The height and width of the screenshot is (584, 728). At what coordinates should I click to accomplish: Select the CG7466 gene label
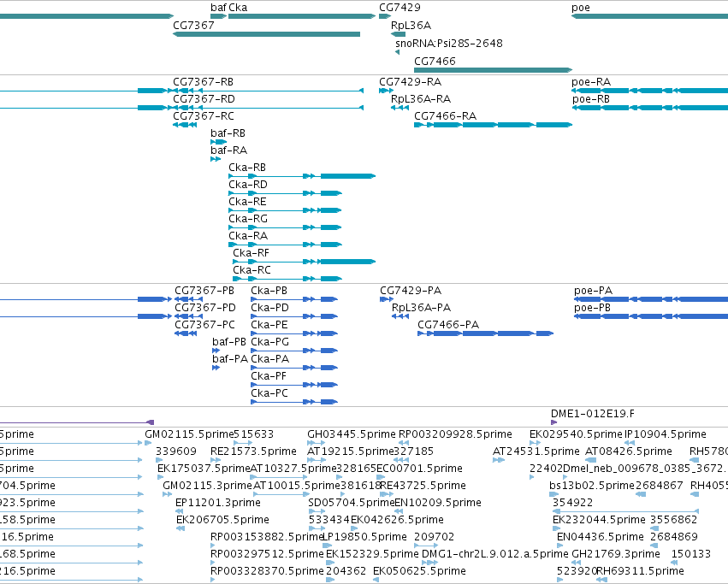click(435, 62)
